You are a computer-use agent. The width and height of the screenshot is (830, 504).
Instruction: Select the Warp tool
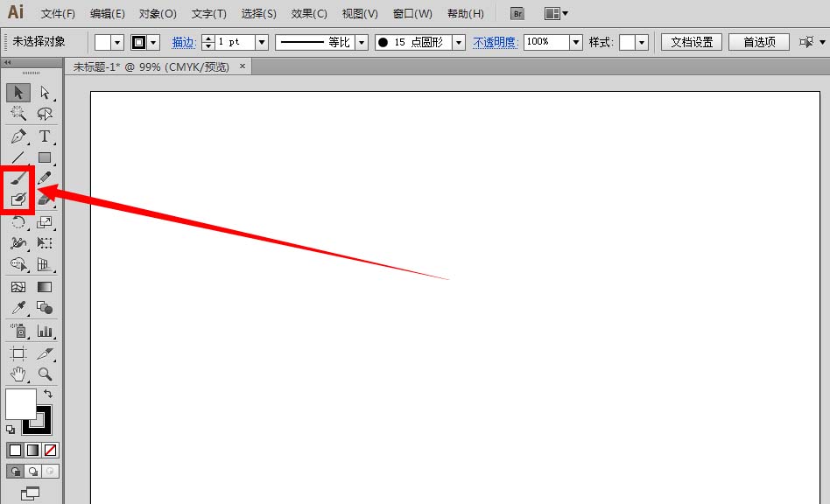point(18,242)
